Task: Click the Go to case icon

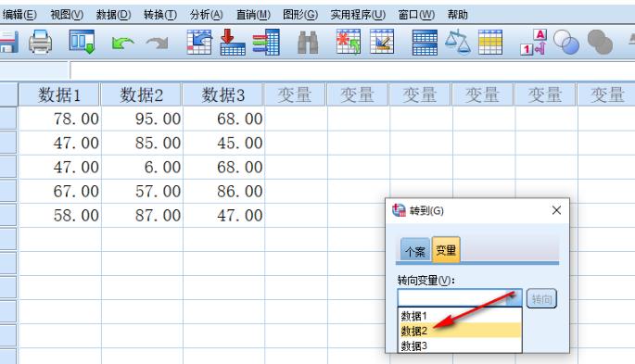Action: click(199, 42)
